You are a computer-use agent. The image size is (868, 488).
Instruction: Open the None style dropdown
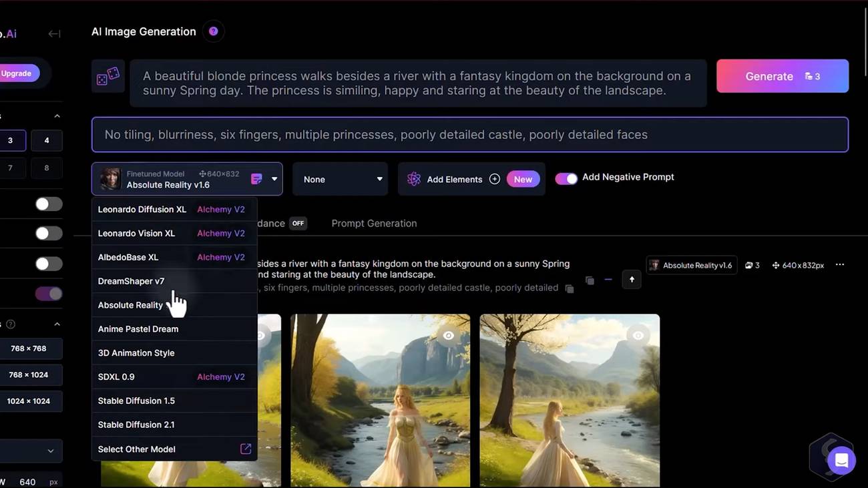341,179
